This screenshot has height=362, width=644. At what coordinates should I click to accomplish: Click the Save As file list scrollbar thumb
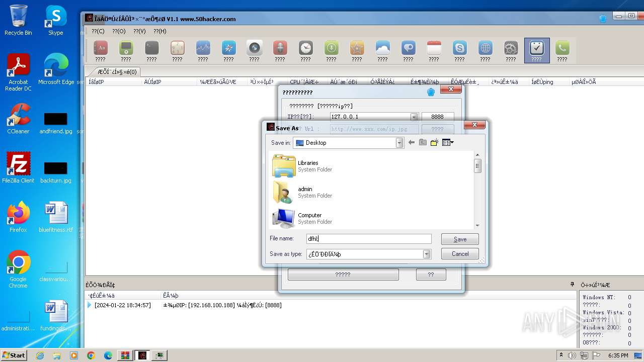(477, 166)
